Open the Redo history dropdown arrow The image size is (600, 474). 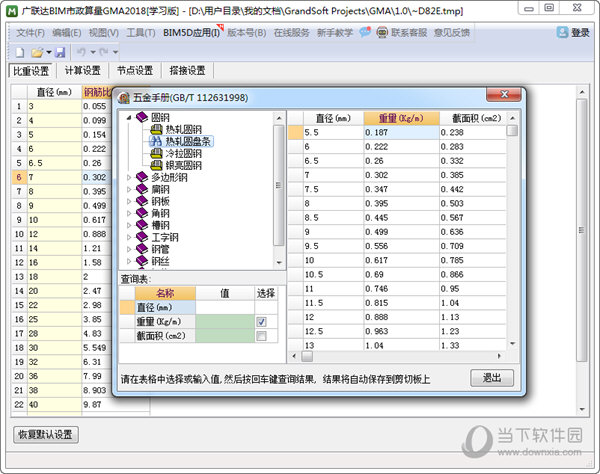tap(115, 52)
